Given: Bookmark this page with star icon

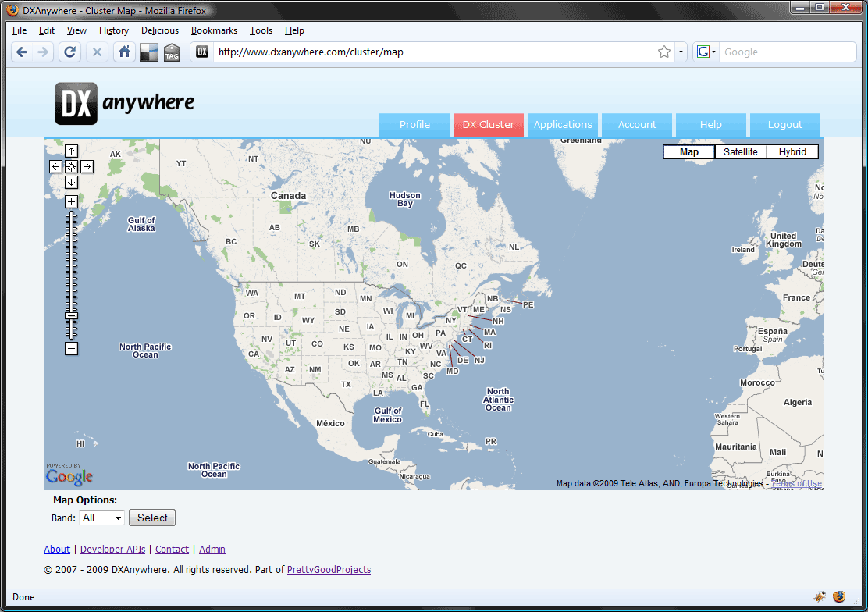Looking at the screenshot, I should pyautogui.click(x=664, y=52).
